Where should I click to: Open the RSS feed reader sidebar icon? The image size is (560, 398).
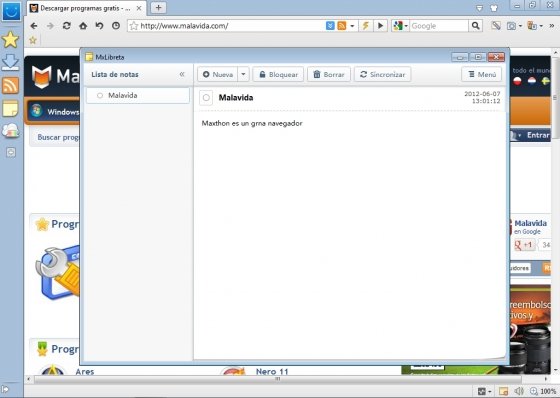pyautogui.click(x=10, y=85)
